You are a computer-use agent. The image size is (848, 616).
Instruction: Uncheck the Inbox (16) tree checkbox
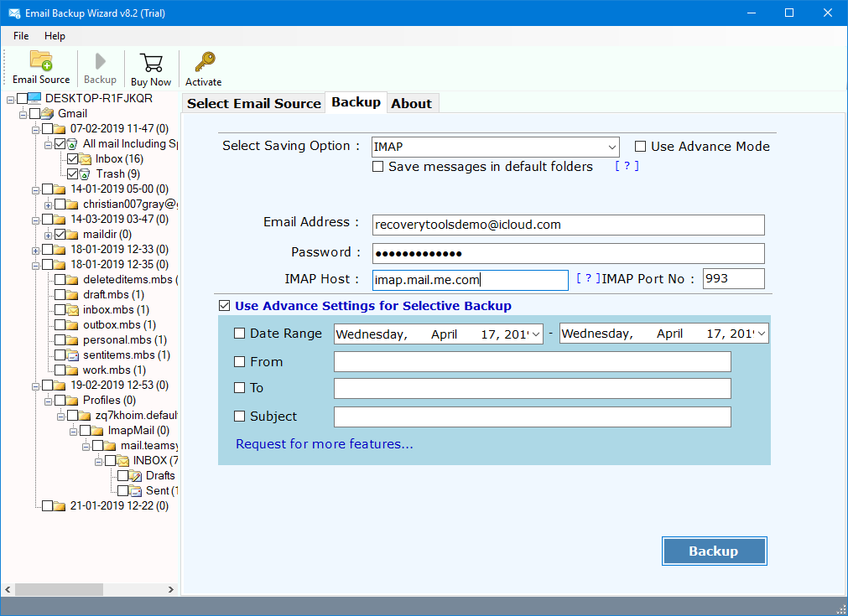tap(72, 159)
